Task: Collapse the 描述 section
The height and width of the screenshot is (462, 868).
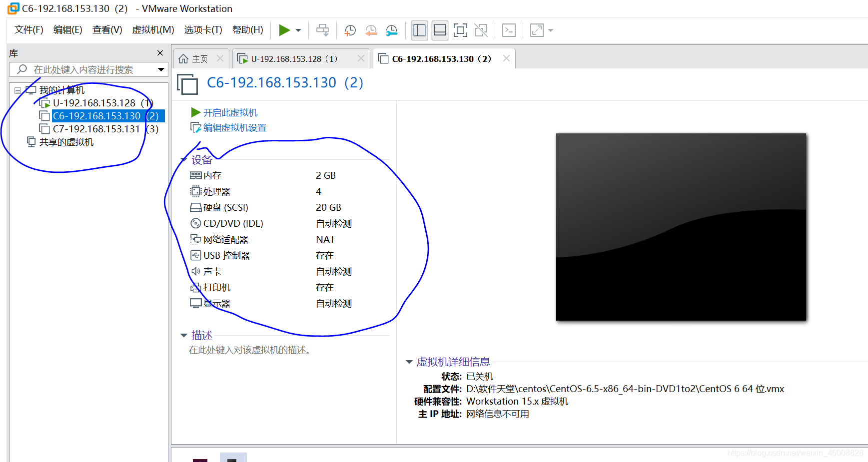Action: [x=184, y=335]
